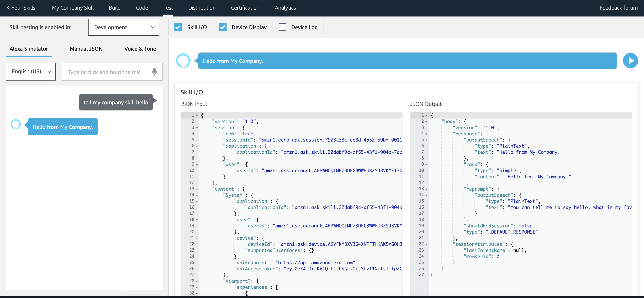Click the utterance text input field
644x298 pixels.
(108, 72)
